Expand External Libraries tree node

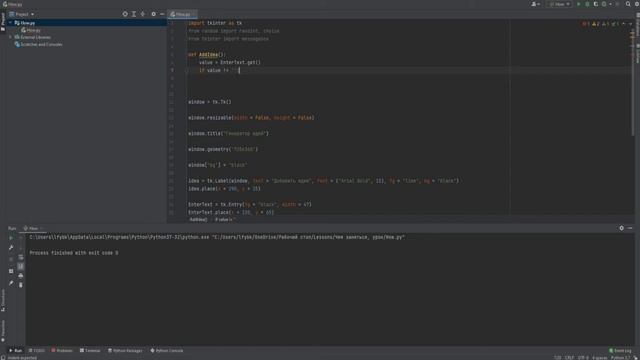coord(10,37)
